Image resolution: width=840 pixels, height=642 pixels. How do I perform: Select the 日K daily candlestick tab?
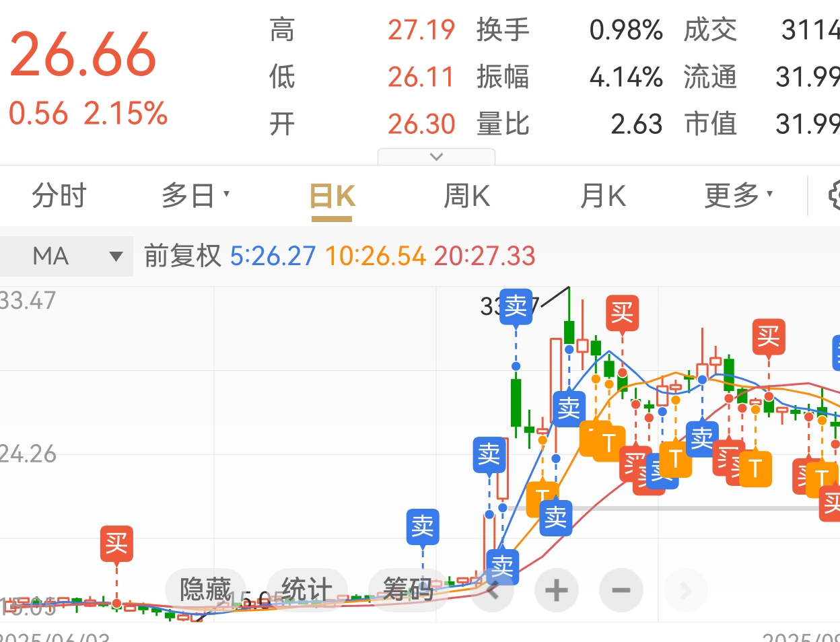coord(332,197)
